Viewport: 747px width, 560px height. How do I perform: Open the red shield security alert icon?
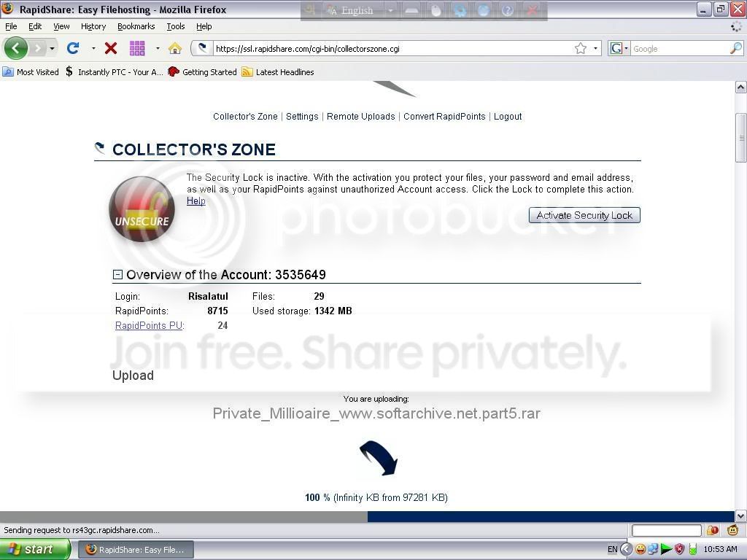(680, 550)
